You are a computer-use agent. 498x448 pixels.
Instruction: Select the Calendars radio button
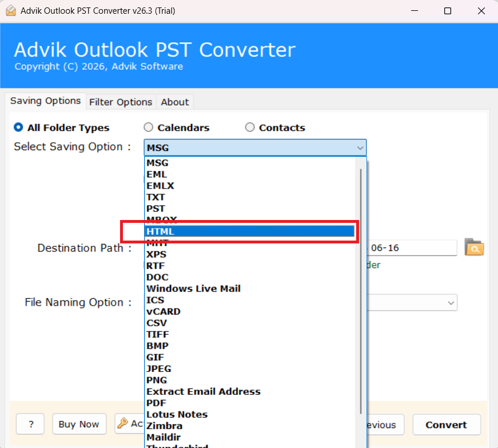point(148,127)
